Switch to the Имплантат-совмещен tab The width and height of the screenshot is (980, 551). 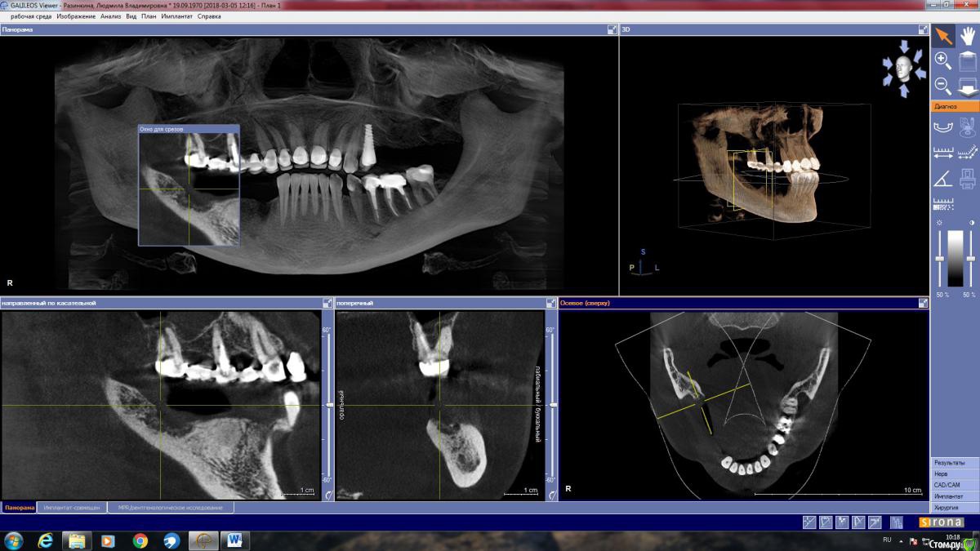tap(72, 508)
